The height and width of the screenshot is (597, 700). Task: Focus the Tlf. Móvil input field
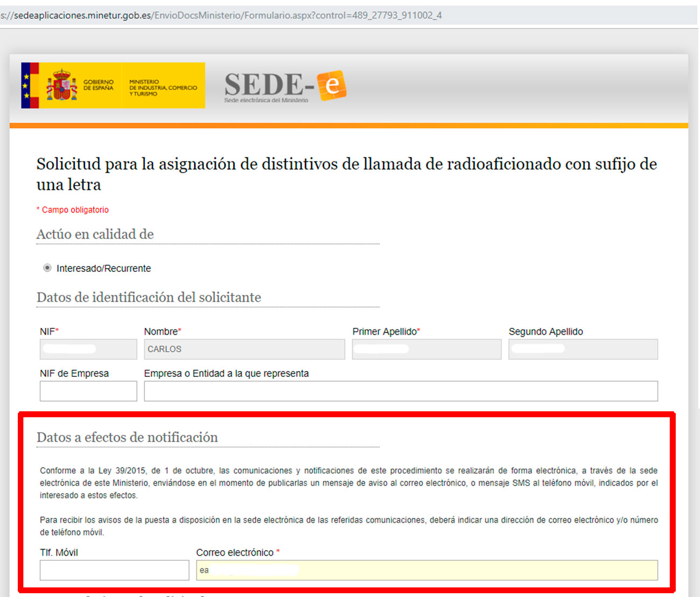pos(114,570)
